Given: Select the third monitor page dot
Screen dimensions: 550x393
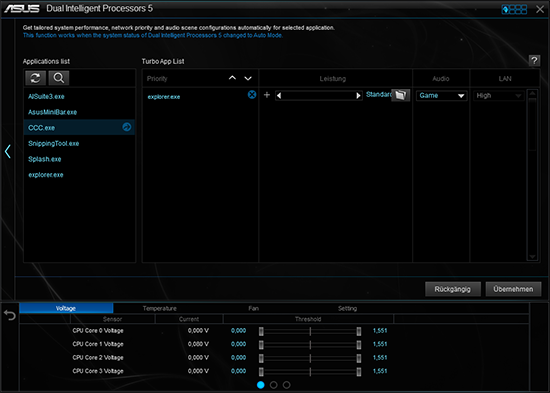Looking at the screenshot, I should point(287,385).
